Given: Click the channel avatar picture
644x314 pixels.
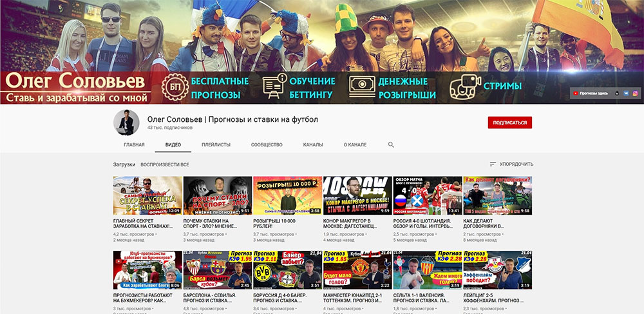Looking at the screenshot, I should (x=126, y=123).
